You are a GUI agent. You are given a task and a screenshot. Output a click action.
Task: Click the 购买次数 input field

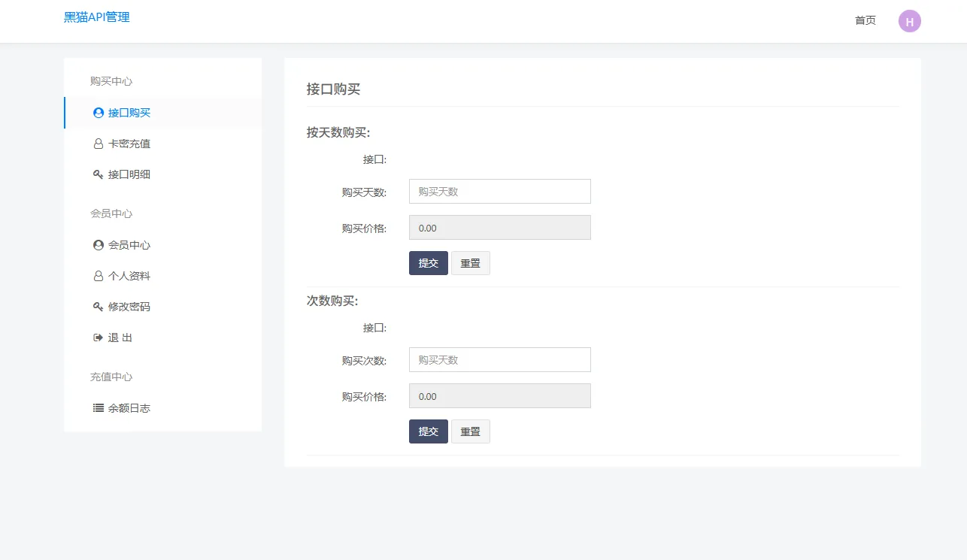[x=499, y=359]
